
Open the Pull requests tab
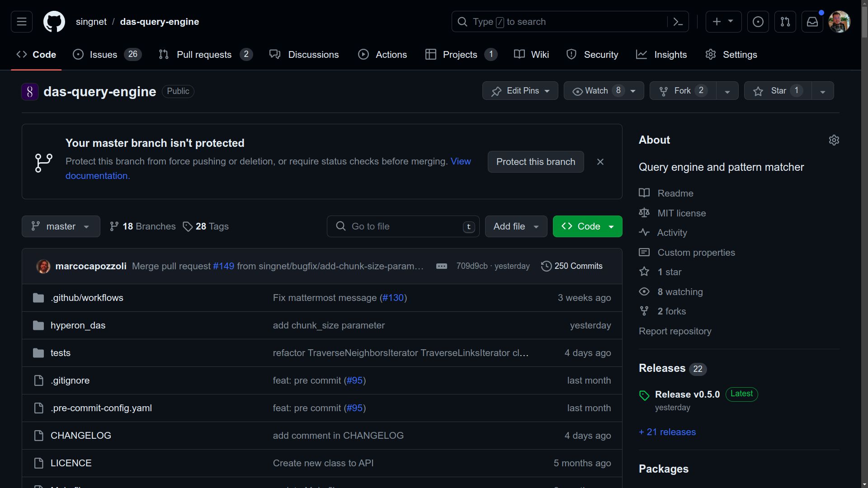coord(206,55)
